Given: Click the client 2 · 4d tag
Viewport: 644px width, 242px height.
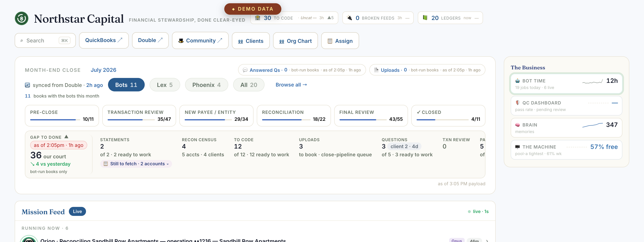Looking at the screenshot, I should point(405,146).
